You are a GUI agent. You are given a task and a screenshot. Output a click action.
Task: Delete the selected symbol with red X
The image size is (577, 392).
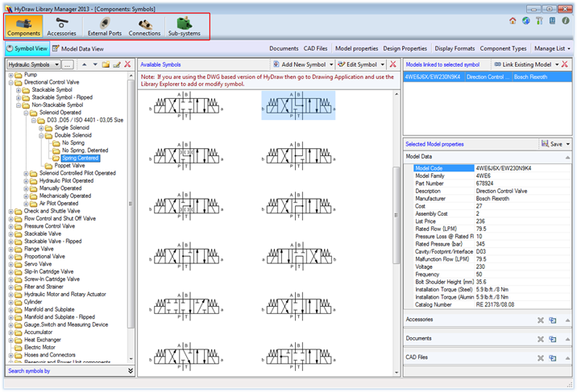pyautogui.click(x=393, y=64)
